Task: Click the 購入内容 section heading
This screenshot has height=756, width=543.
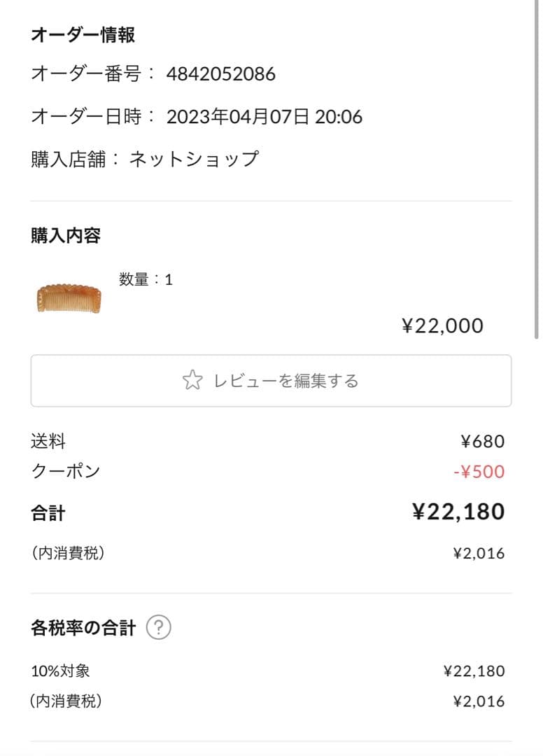Action: point(66,236)
